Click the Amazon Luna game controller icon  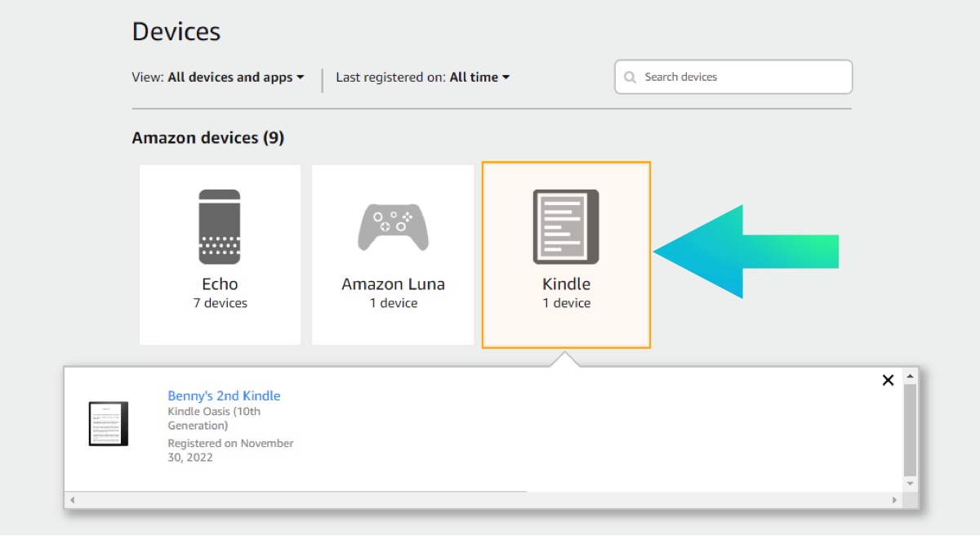click(x=393, y=226)
